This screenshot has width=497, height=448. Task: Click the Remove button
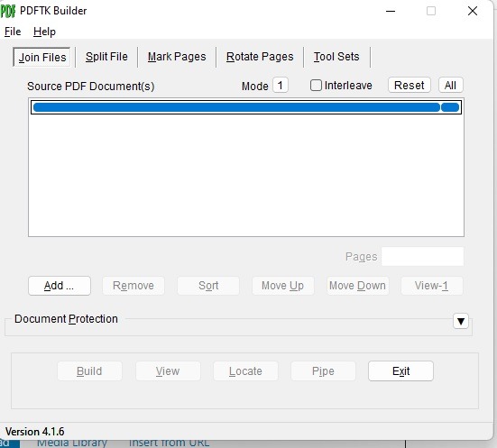pyautogui.click(x=133, y=286)
